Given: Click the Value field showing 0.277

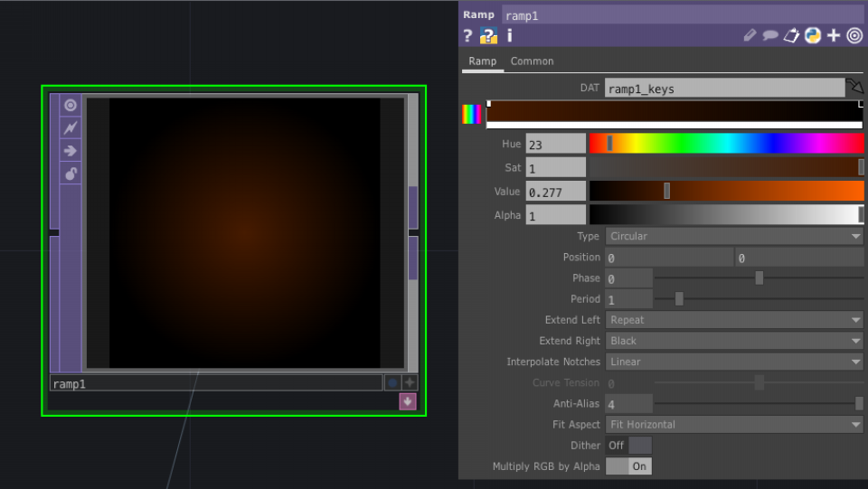Looking at the screenshot, I should [x=555, y=192].
